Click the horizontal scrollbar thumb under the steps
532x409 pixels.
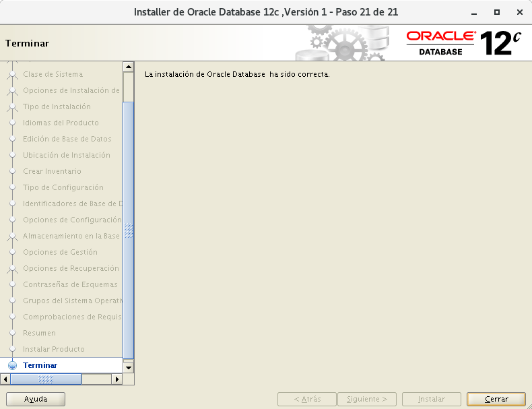[x=46, y=379]
